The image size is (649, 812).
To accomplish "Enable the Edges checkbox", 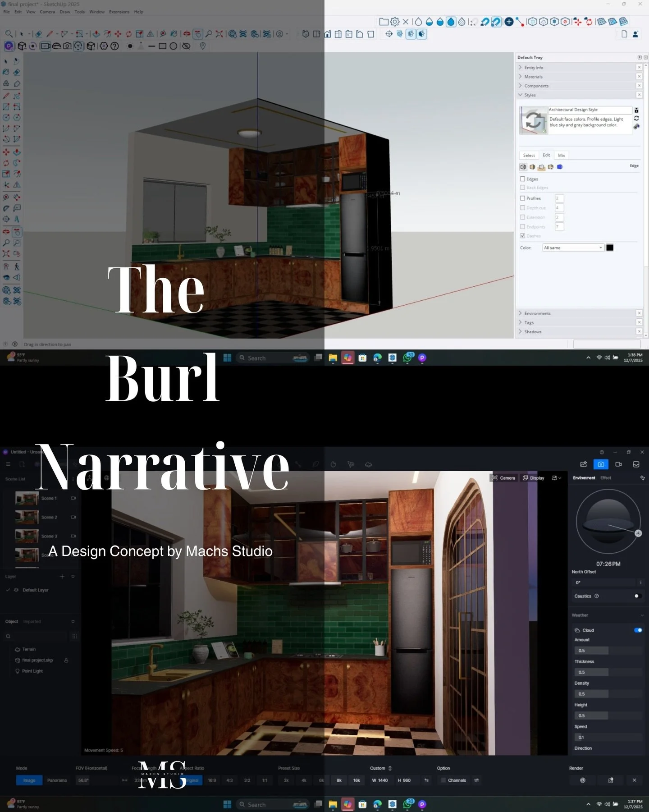I will click(523, 179).
